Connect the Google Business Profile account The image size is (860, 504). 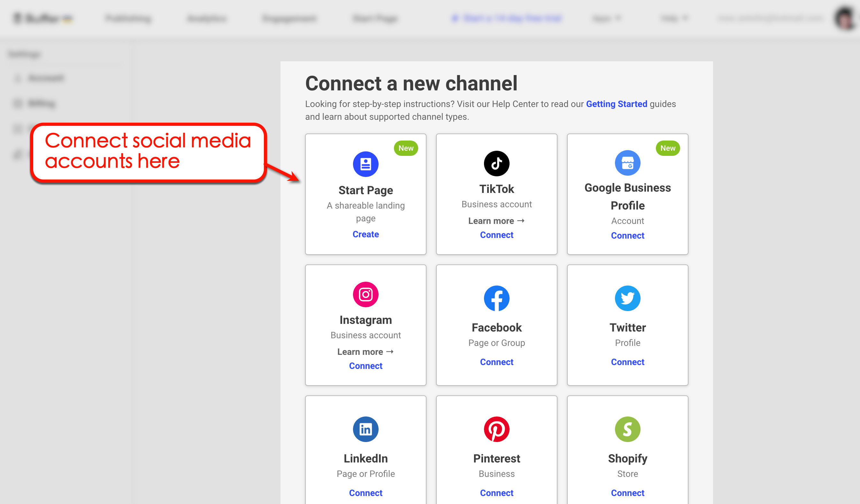[628, 235]
